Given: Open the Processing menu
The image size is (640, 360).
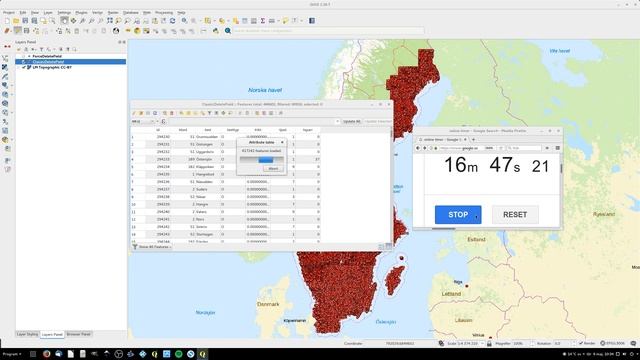Looking at the screenshot, I should tap(164, 13).
